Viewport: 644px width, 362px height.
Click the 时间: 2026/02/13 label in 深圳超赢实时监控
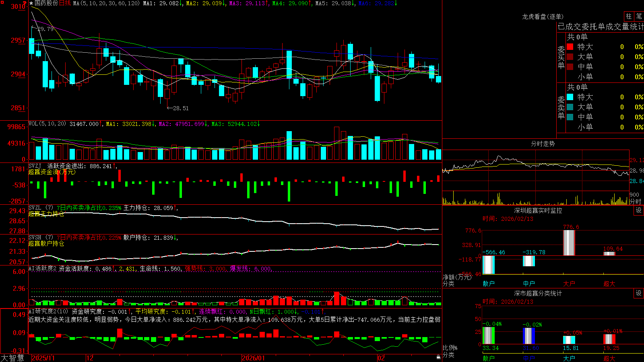pyautogui.click(x=508, y=219)
